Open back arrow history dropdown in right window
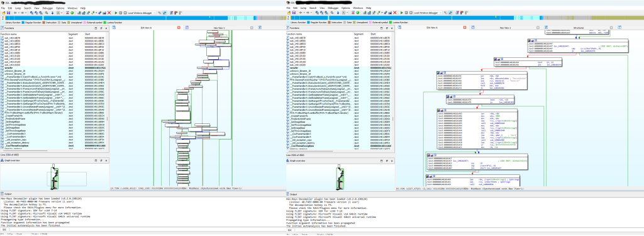Viewport: 644px width, 236px height. pos(304,13)
